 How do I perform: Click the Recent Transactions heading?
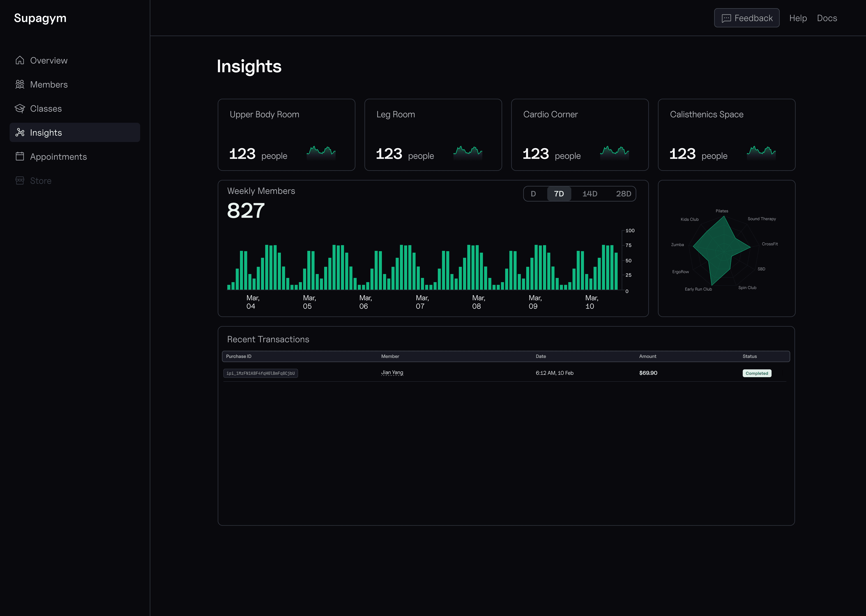pos(268,339)
